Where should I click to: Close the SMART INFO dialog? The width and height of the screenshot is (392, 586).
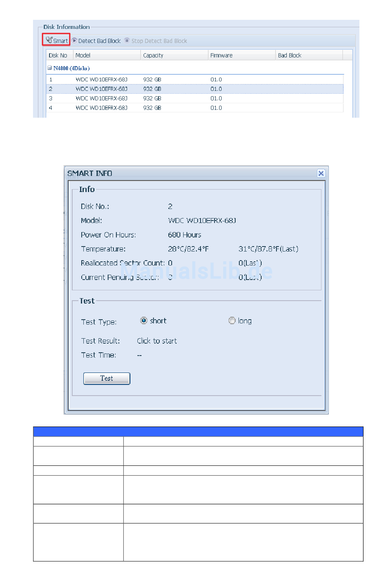tap(321, 173)
